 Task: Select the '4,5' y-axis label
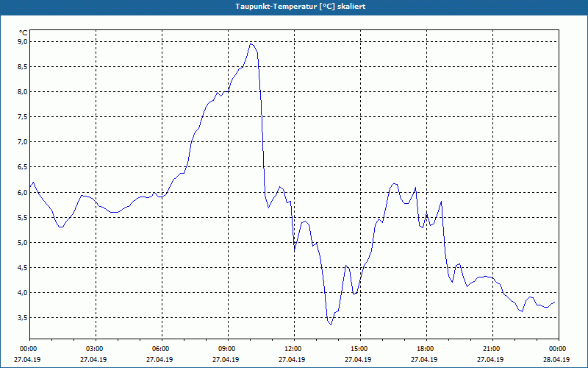click(23, 268)
